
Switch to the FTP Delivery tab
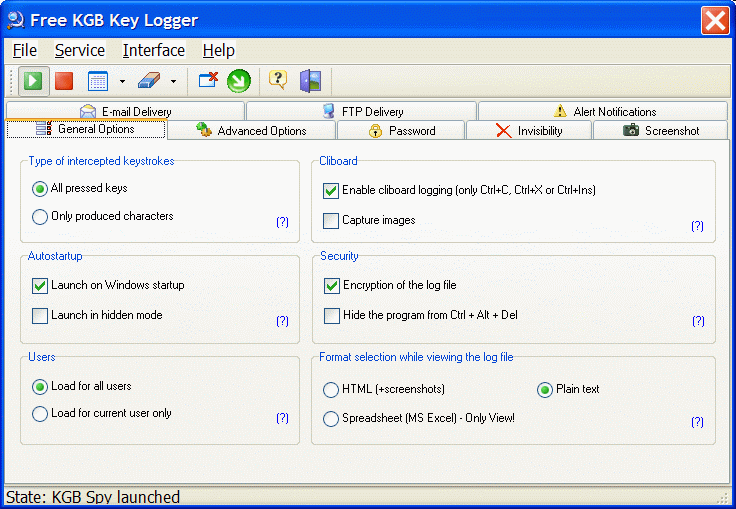tap(361, 111)
